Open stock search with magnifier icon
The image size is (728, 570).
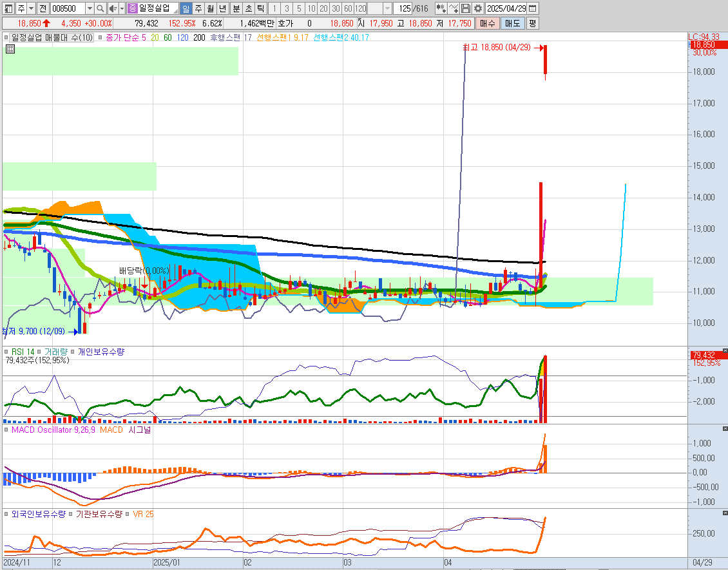pyautogui.click(x=101, y=8)
